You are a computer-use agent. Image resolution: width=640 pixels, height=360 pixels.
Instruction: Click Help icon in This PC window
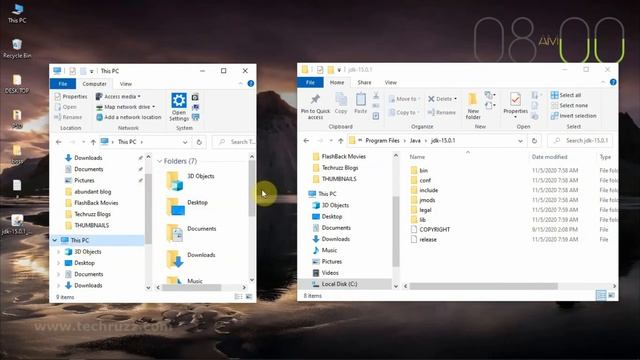[x=251, y=84]
